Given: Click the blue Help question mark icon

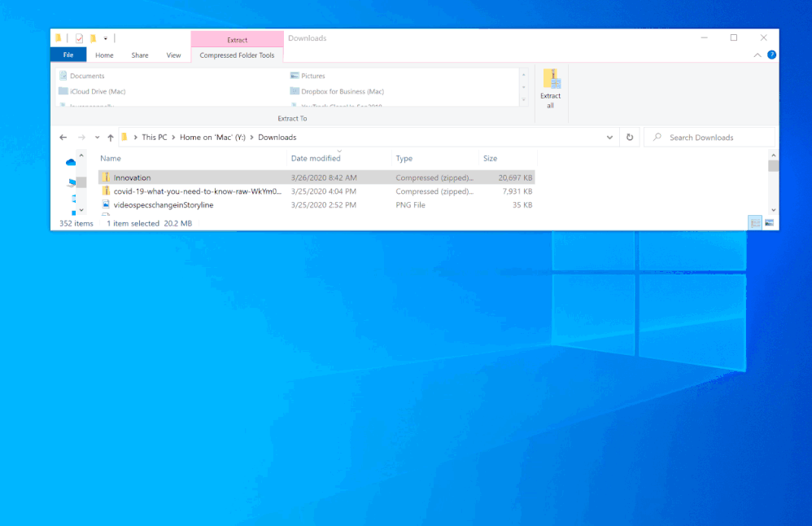Looking at the screenshot, I should (x=771, y=55).
